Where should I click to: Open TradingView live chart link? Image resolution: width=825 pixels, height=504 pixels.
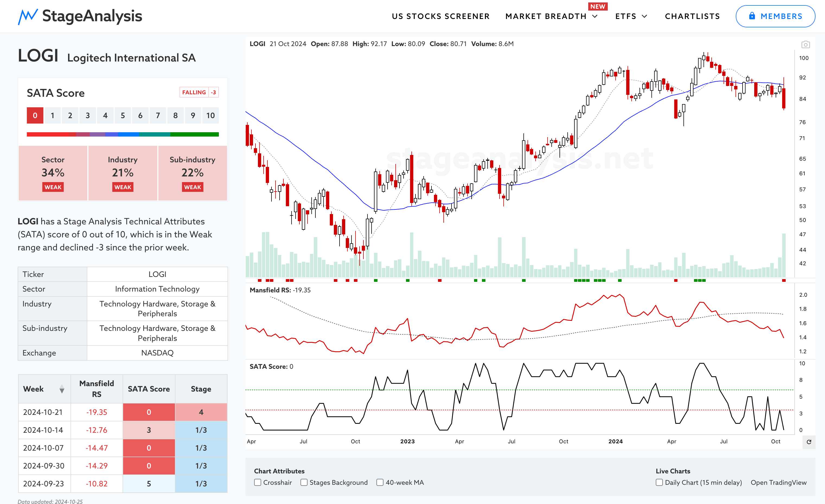pos(778,482)
